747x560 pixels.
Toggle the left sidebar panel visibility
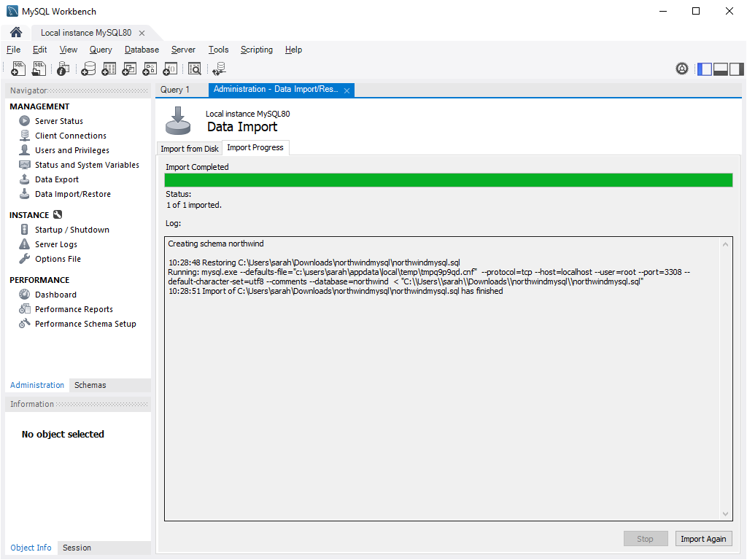[705, 69]
